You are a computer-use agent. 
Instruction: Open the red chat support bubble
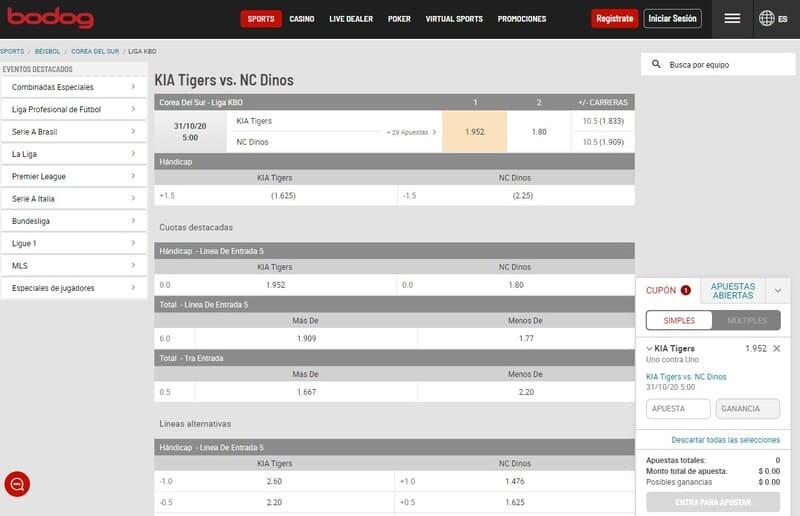(x=17, y=484)
